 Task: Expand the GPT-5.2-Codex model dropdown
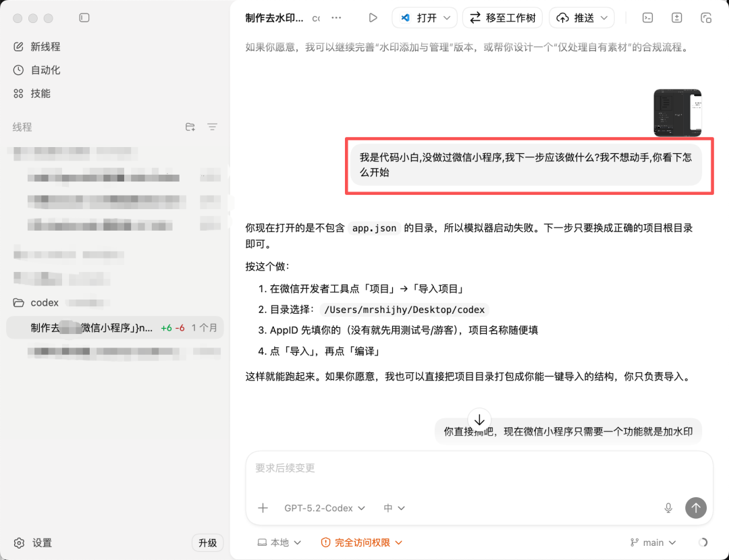click(324, 508)
